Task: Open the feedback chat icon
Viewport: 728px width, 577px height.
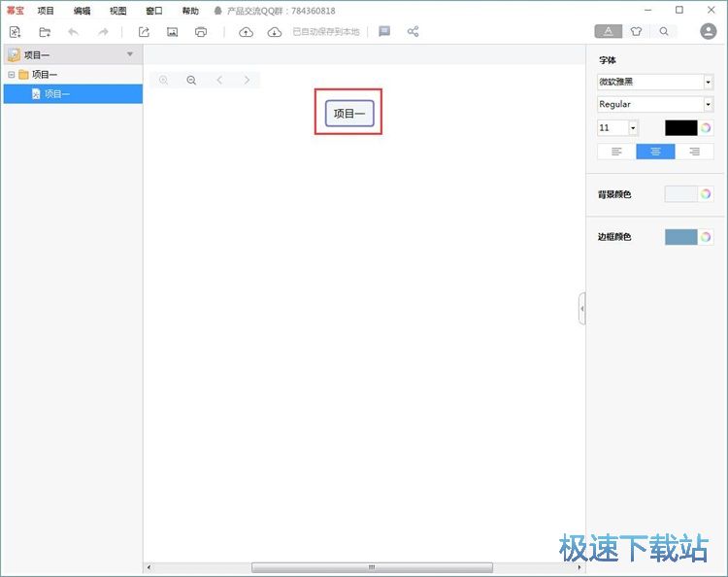Action: 384,32
